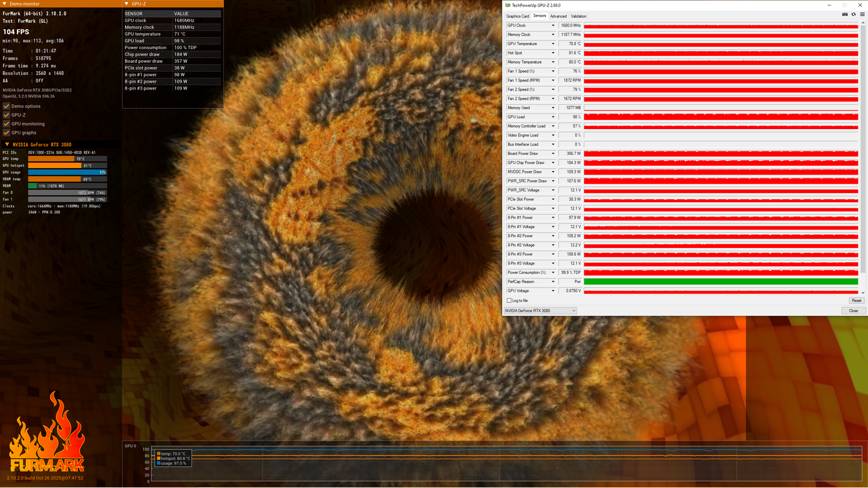Click the 1680.0 MHz GPU Clock value
868x488 pixels.
click(x=570, y=26)
